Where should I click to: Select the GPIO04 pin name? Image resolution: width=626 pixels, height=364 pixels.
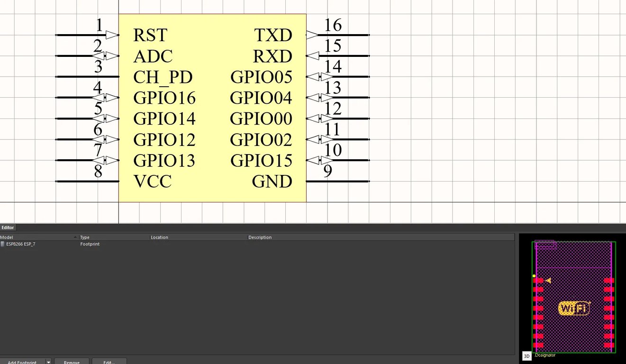[261, 98]
